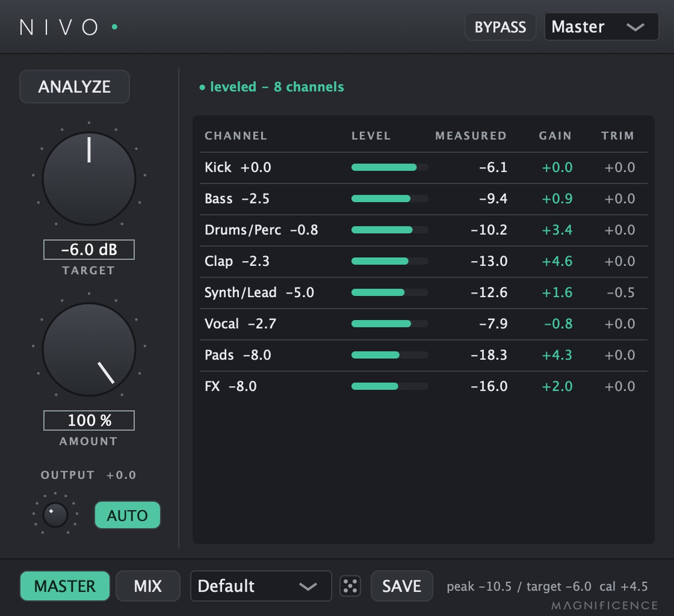Click the NIVO logo
674x616 pixels.
click(x=68, y=27)
